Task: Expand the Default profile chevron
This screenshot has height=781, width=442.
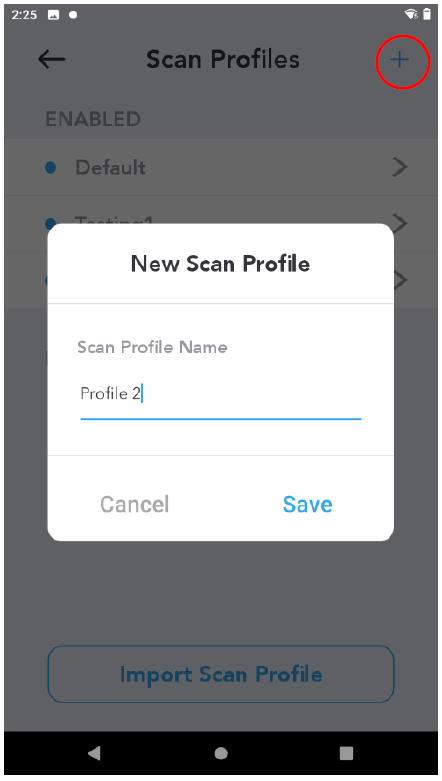Action: pos(400,167)
